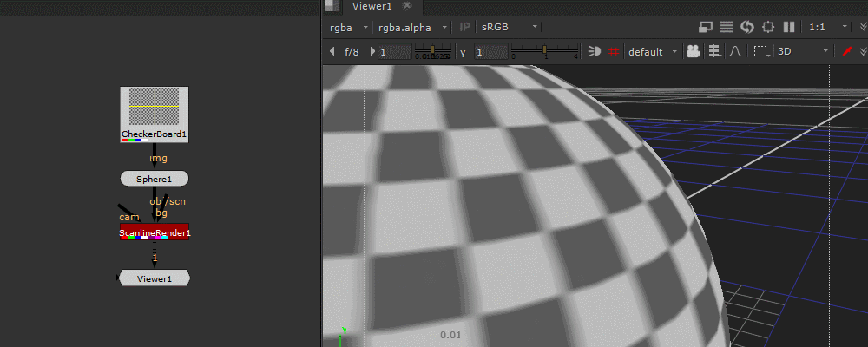The image size is (868, 347).
Task: Decrease gain with the left arrow before f/8
Action: click(x=332, y=51)
